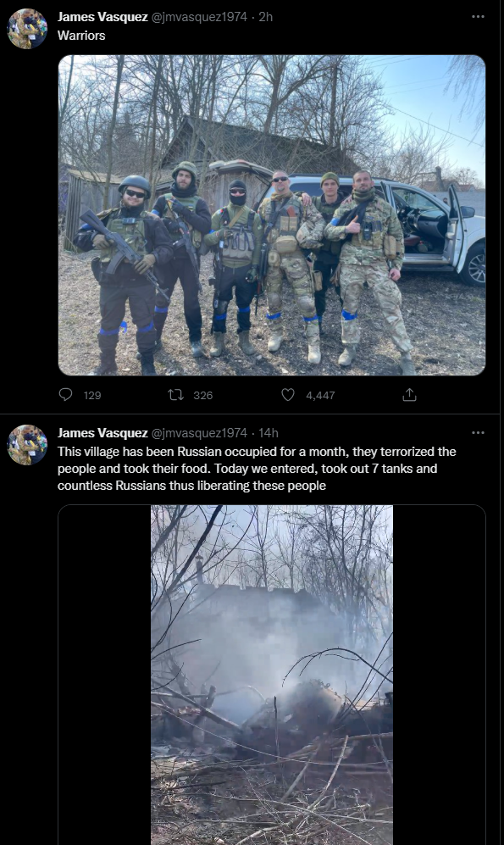504x845 pixels.
Task: Open more options on the village tweet
Action: pyautogui.click(x=478, y=433)
